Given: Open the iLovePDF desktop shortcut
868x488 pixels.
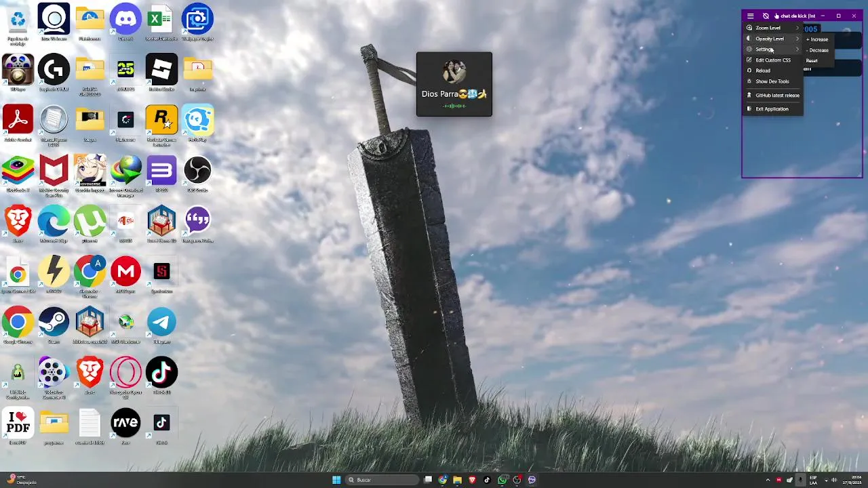Looking at the screenshot, I should pyautogui.click(x=18, y=426).
